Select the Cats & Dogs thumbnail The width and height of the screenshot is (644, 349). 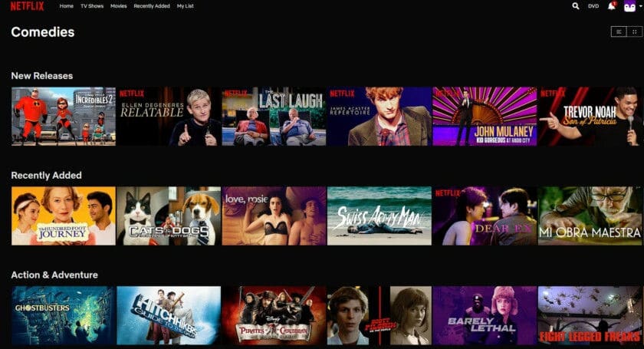point(169,216)
